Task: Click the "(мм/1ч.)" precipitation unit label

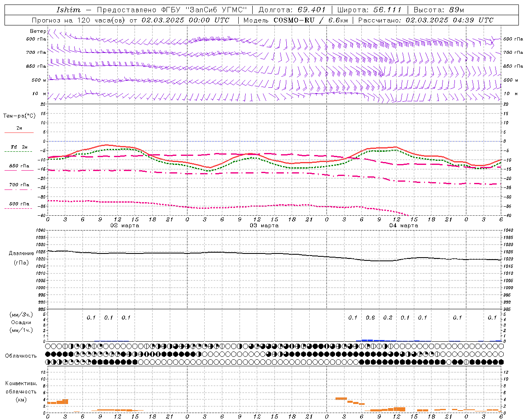Action: pos(21,330)
